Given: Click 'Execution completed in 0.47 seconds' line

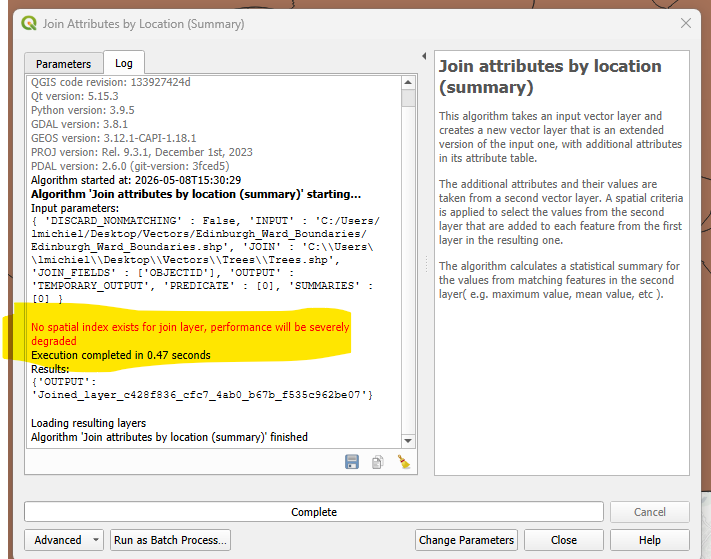Looking at the screenshot, I should (x=121, y=355).
